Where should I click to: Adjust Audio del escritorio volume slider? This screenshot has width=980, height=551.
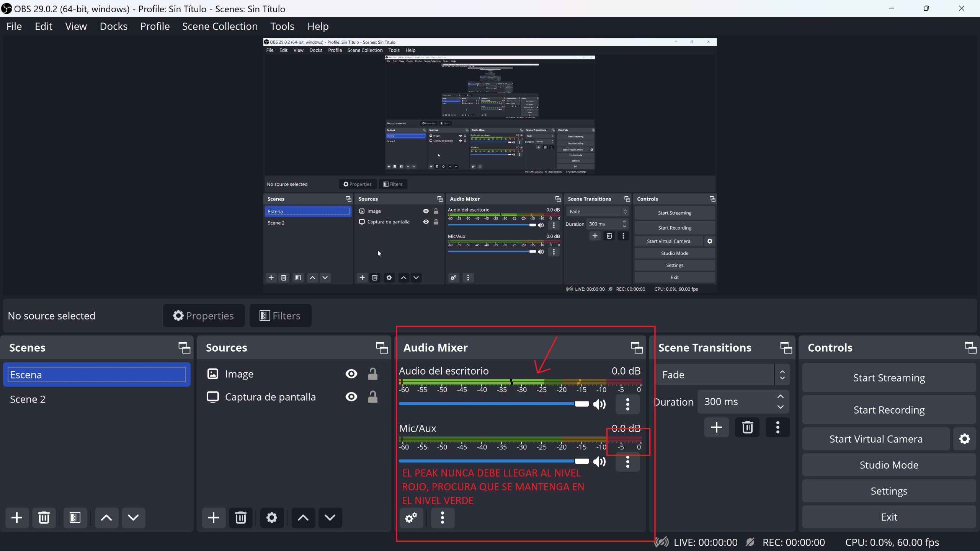[494, 404]
